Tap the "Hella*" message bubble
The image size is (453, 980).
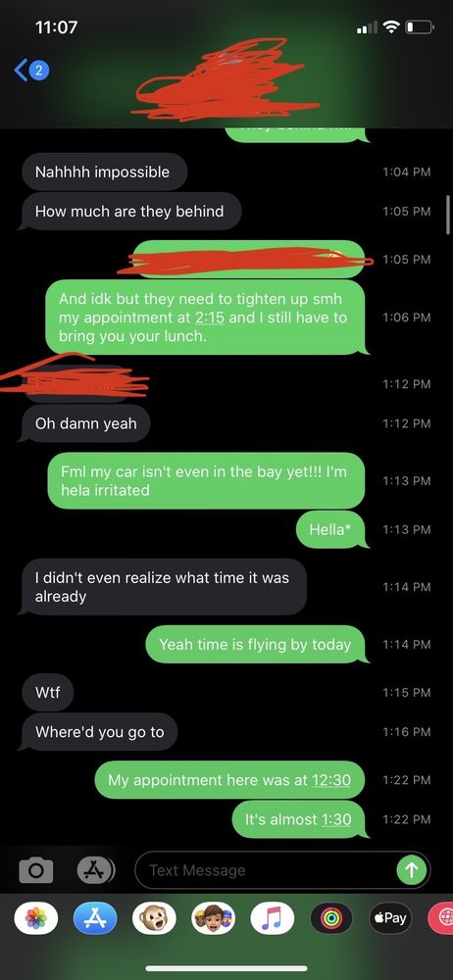pyautogui.click(x=330, y=529)
